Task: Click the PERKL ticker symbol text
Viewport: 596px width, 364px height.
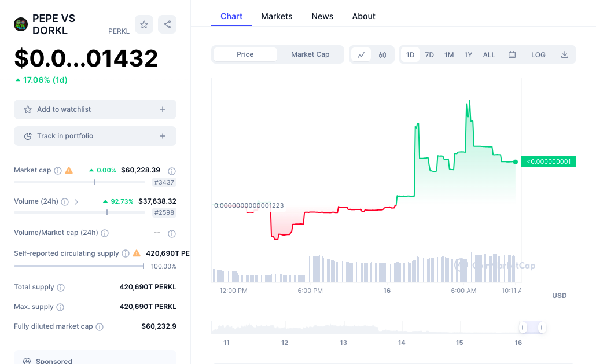Action: coord(119,31)
